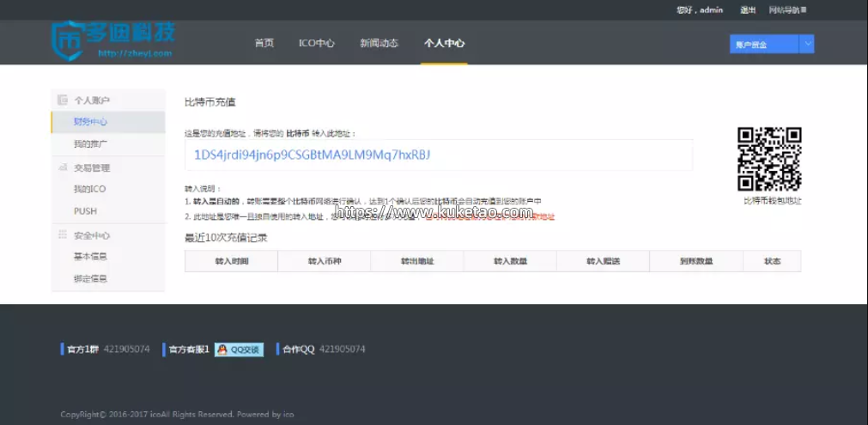868x425 pixels.
Task: Go to 首页 in the main navigation
Action: [264, 43]
